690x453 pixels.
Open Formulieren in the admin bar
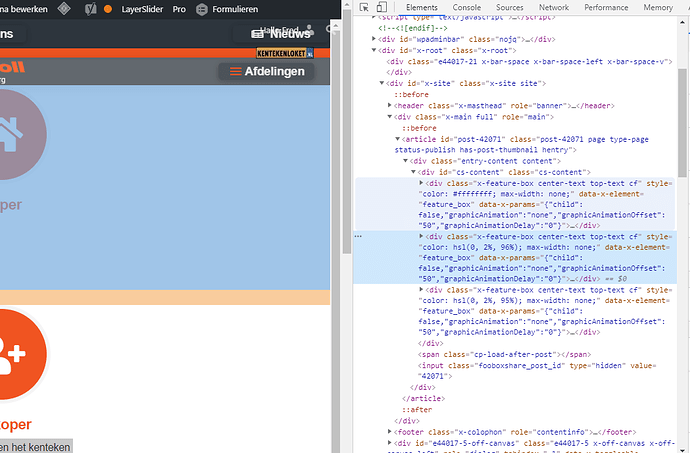[x=235, y=9]
